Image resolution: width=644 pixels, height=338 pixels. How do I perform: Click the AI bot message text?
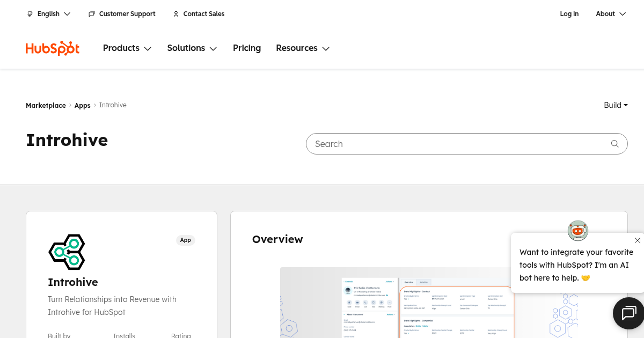pos(576,265)
